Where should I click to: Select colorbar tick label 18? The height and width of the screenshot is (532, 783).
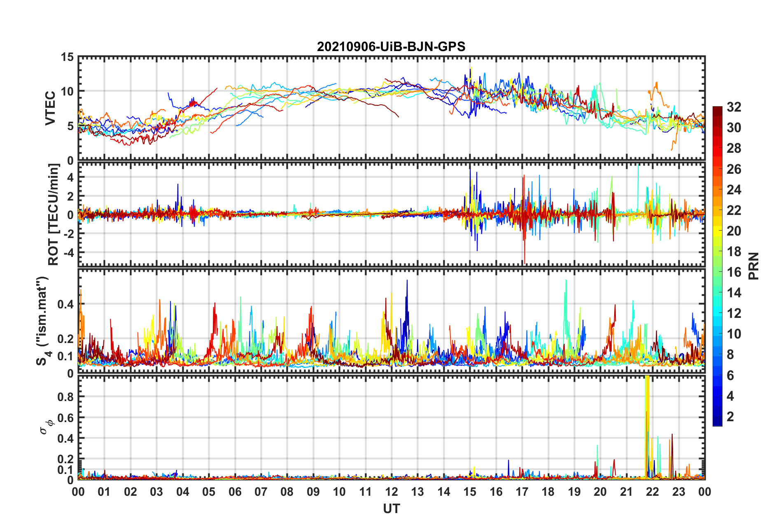(x=734, y=251)
